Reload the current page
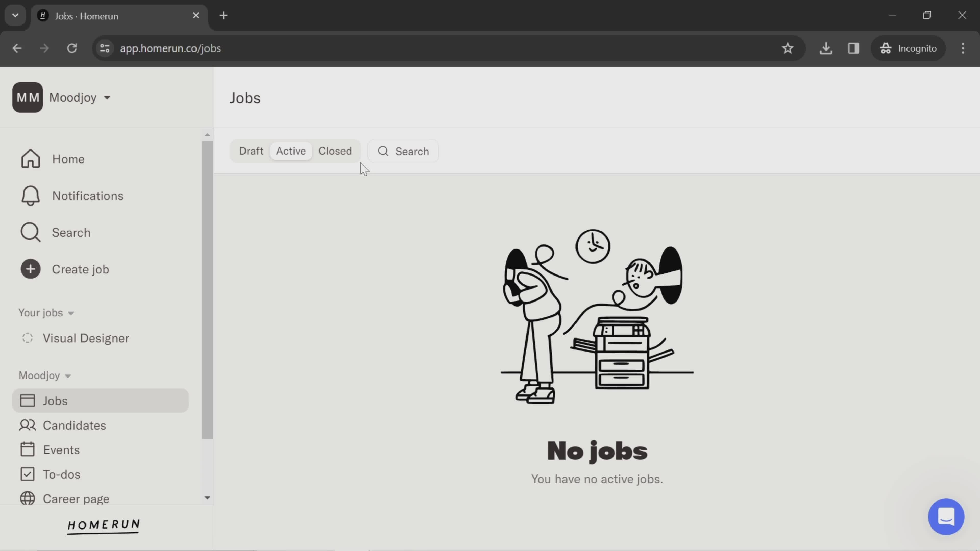The width and height of the screenshot is (980, 551). click(x=72, y=48)
